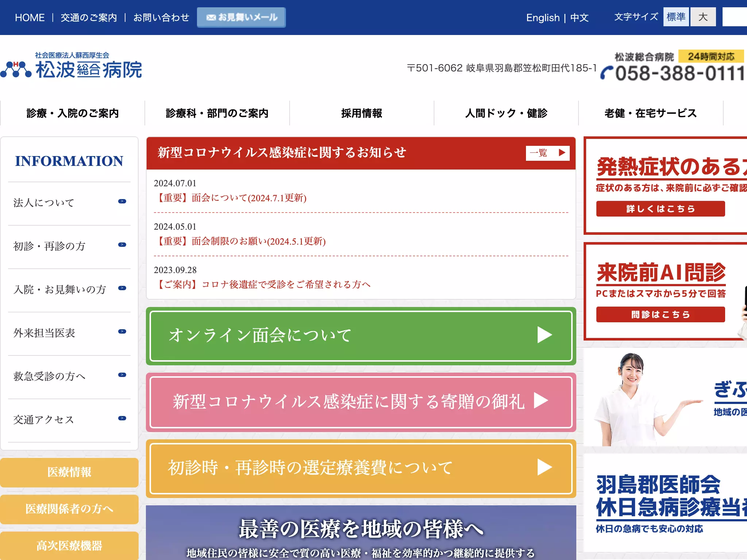Click 外来担当医表 text in sidebar
This screenshot has height=560, width=747.
(44, 333)
